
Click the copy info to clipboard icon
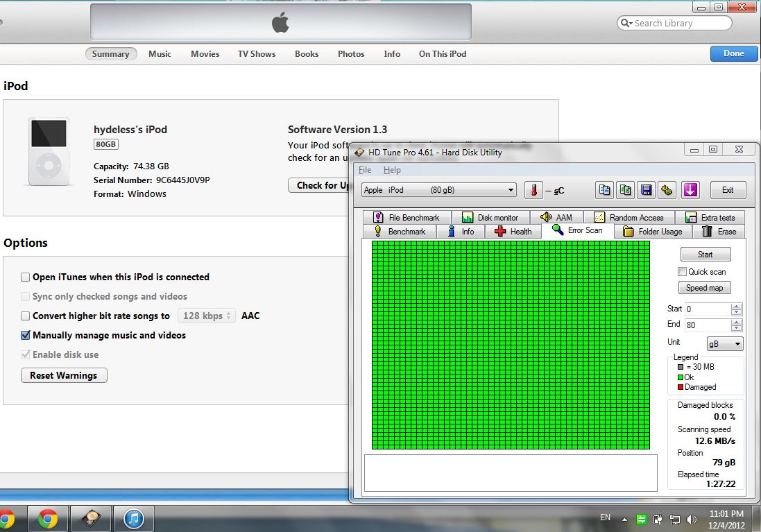604,190
